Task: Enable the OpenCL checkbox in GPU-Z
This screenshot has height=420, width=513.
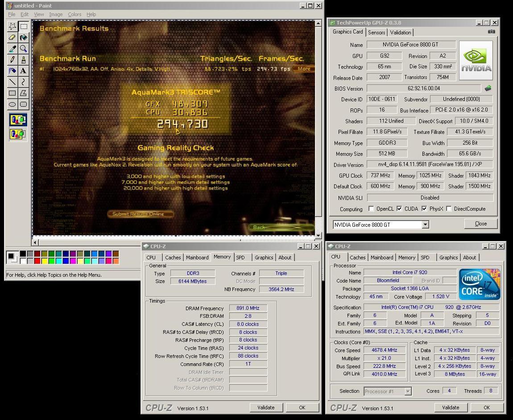Action: tap(371, 208)
